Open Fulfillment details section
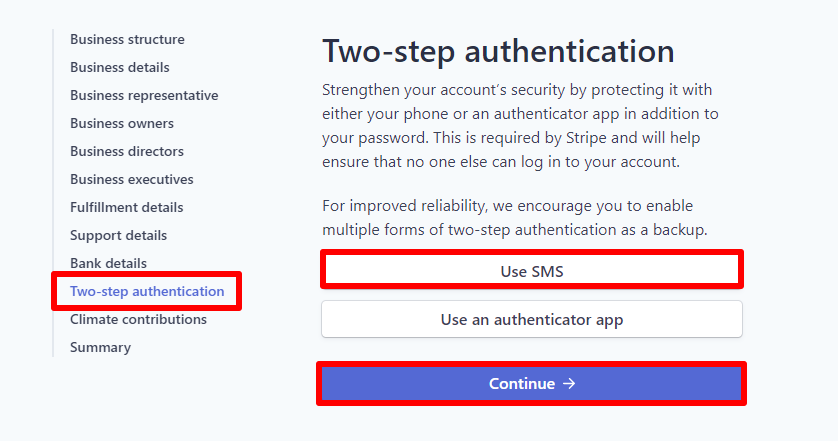Viewport: 838px width, 441px height. 127,208
